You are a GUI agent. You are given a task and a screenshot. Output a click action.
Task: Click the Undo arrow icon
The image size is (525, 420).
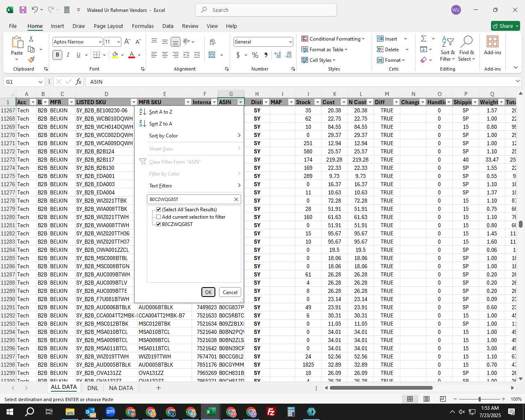35,10
